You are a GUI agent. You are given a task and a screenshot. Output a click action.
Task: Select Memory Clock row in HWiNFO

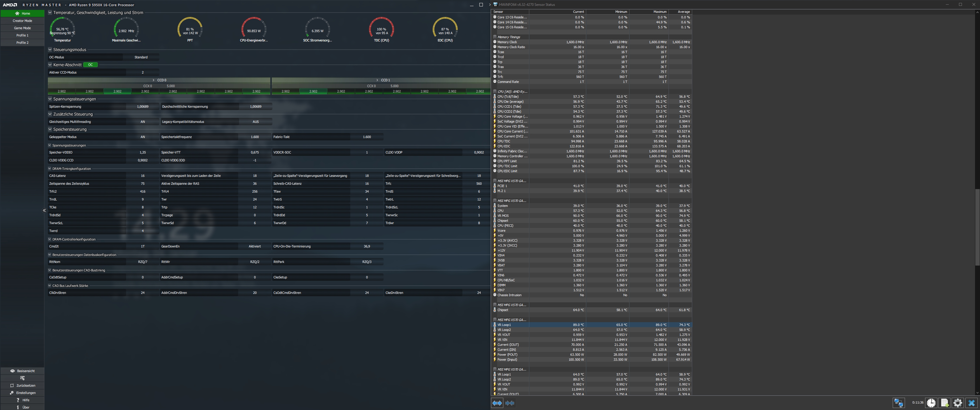point(591,42)
